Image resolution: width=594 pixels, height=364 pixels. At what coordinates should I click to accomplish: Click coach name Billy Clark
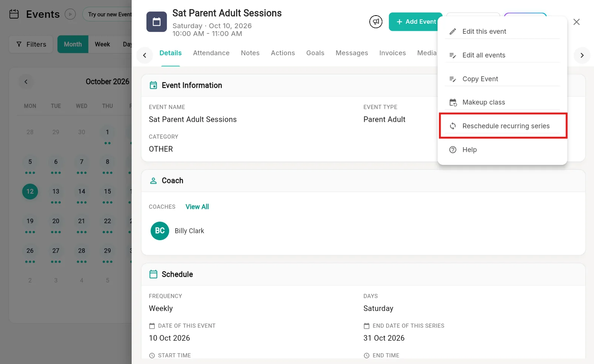(189, 231)
